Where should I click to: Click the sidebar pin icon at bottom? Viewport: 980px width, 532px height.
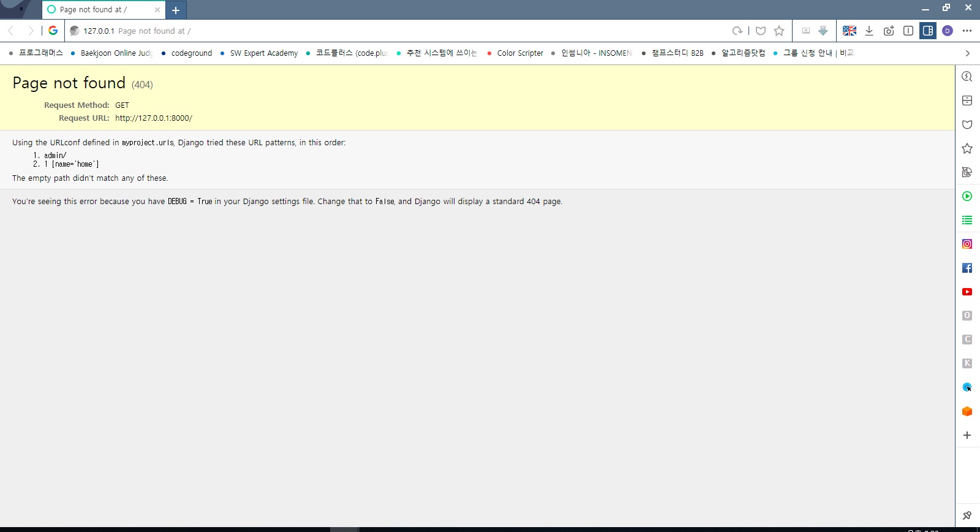pos(967,515)
